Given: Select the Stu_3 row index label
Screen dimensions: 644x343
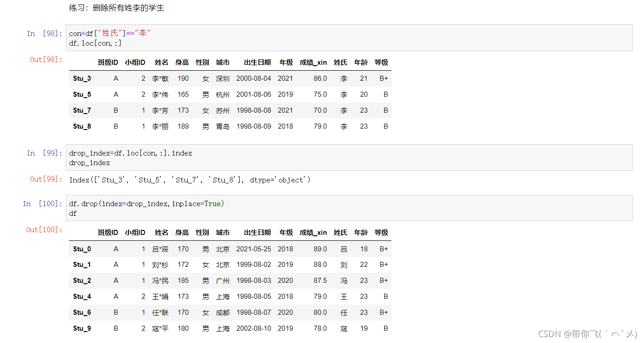Looking at the screenshot, I should [x=82, y=78].
